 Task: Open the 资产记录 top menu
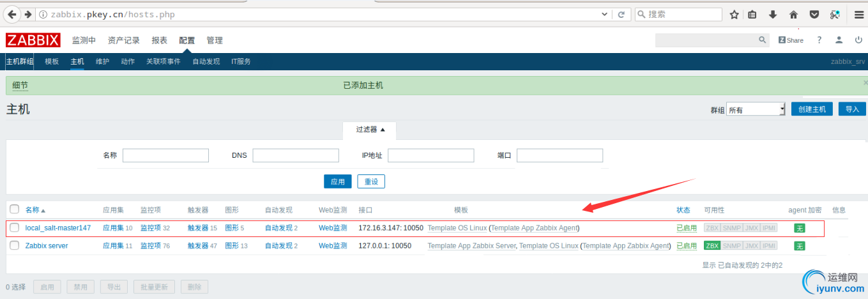pos(124,40)
